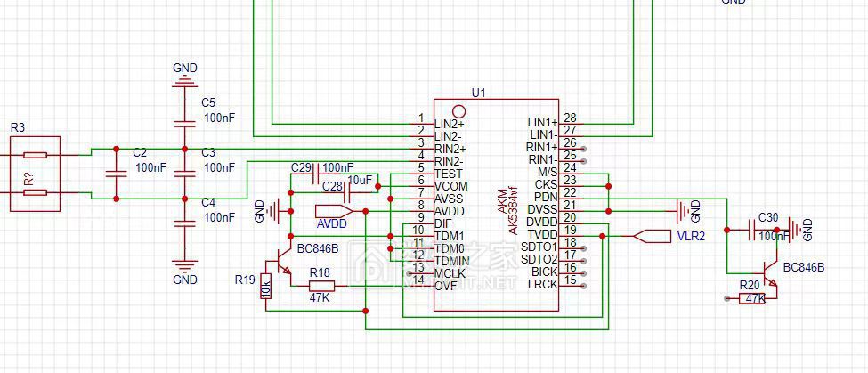Select the U1 designator text
Viewport: 868px width, 373px height.
(479, 93)
